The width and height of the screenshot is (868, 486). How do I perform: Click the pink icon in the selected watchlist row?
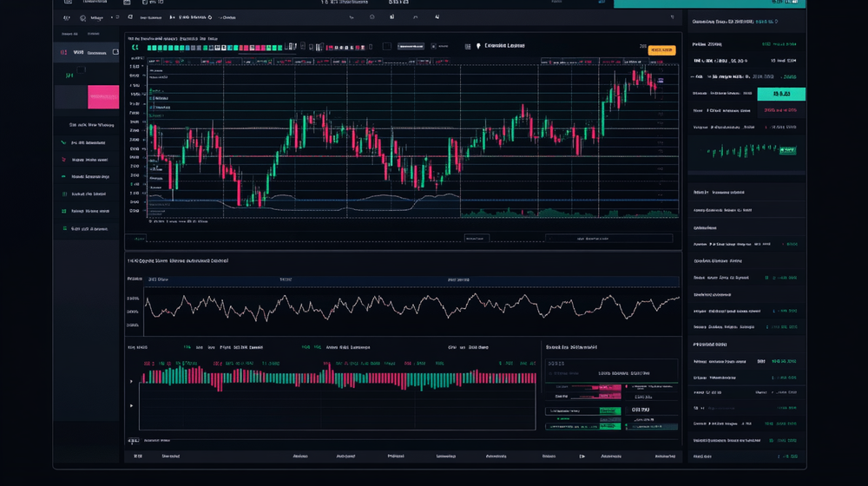click(62, 53)
